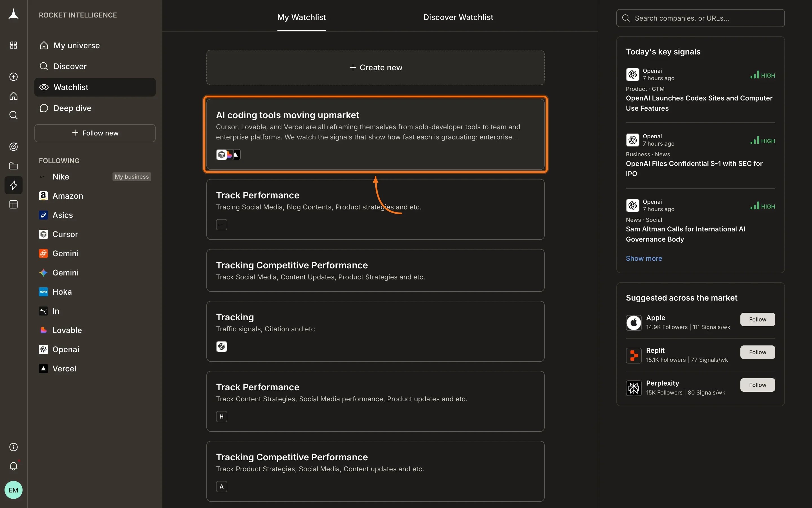The height and width of the screenshot is (508, 812).
Task: Open Deep dive in the sidebar
Action: click(95, 108)
